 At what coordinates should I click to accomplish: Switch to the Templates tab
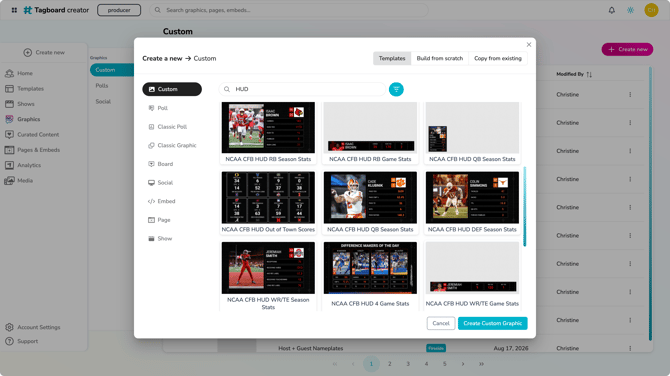[392, 58]
